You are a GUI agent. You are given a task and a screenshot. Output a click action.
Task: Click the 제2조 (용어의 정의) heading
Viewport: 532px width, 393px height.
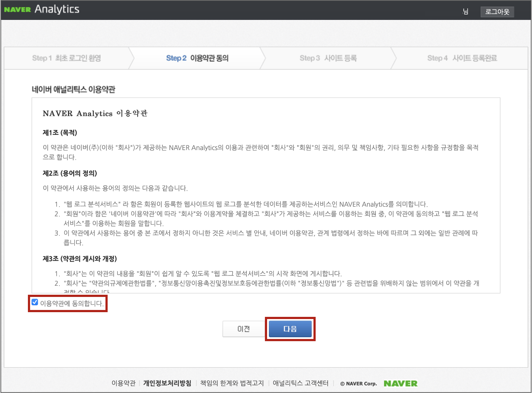70,173
